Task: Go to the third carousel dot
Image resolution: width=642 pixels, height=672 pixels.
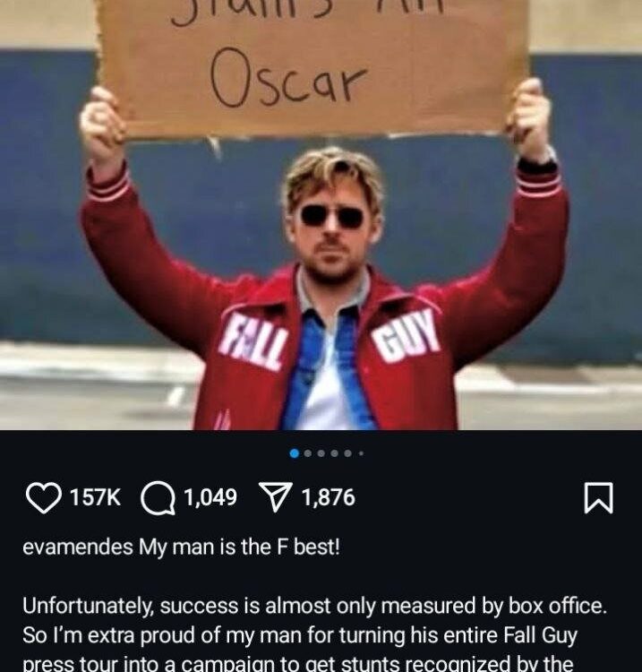Action: (x=321, y=453)
